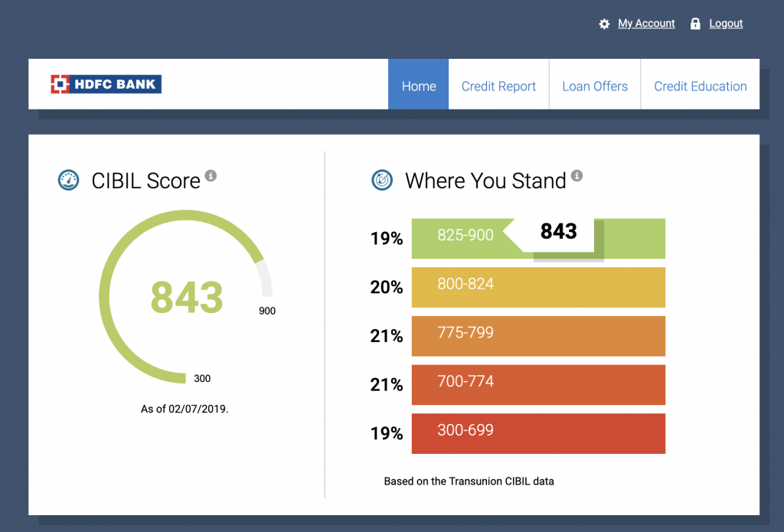Image resolution: width=784 pixels, height=532 pixels.
Task: Click the orange 775-799 score band
Action: (x=537, y=336)
